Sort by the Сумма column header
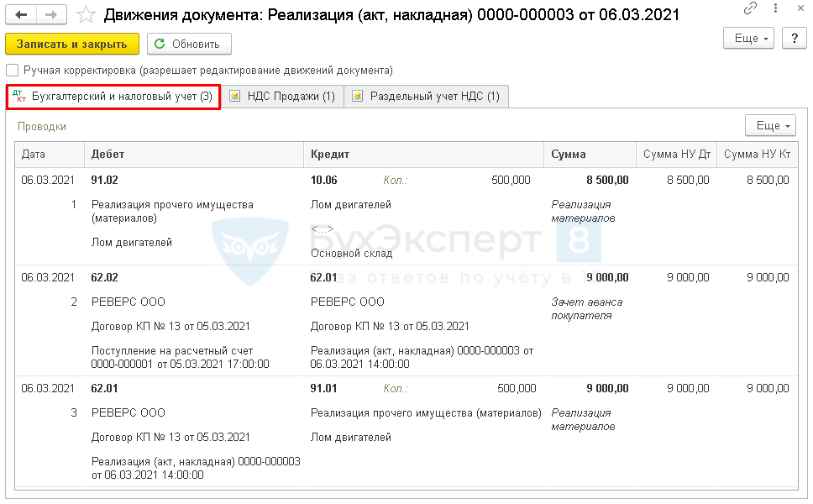The height and width of the screenshot is (504, 813). click(590, 154)
